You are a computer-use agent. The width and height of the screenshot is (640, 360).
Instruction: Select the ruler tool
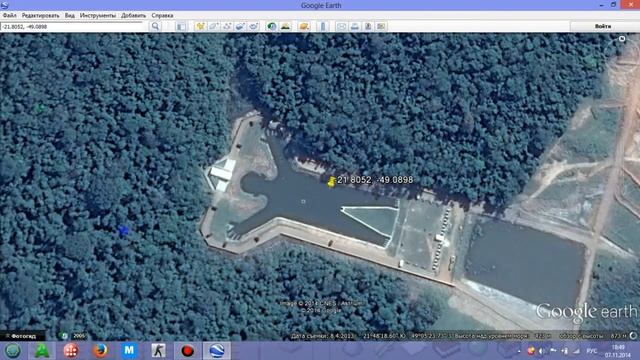323,27
